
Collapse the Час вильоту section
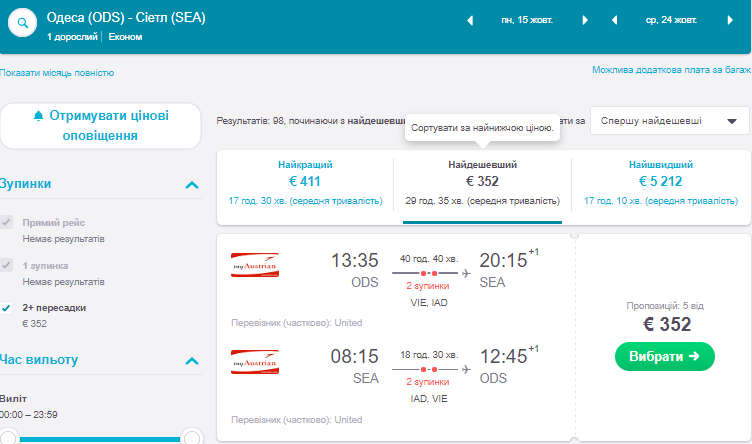coord(192,360)
